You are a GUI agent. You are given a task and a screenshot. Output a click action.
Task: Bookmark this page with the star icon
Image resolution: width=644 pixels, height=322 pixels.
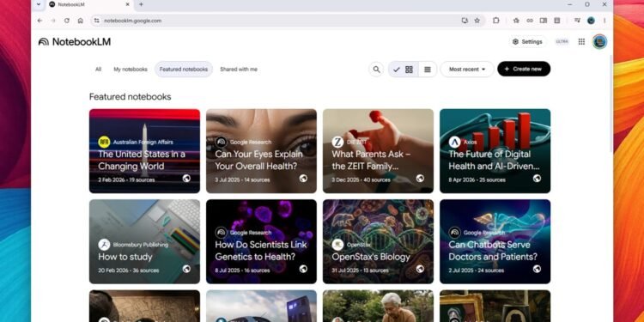pos(477,21)
